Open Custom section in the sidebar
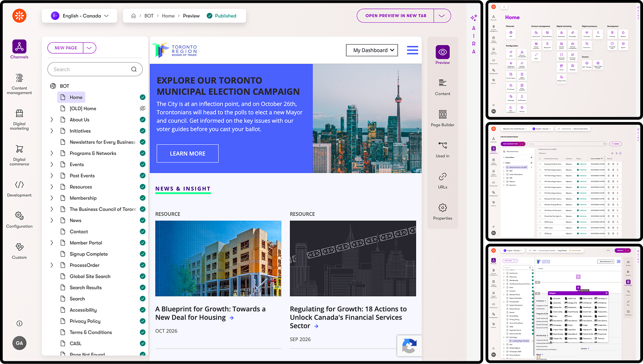The height and width of the screenshot is (364, 643). tap(19, 251)
